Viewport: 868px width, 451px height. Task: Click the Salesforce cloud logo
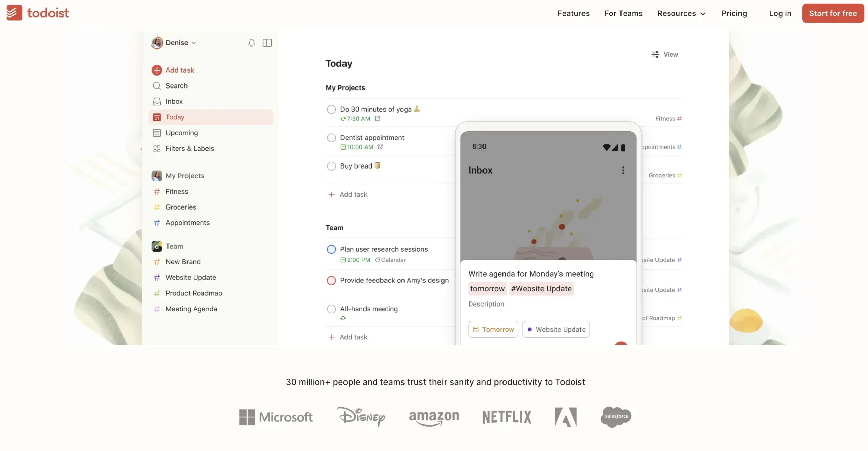click(616, 417)
